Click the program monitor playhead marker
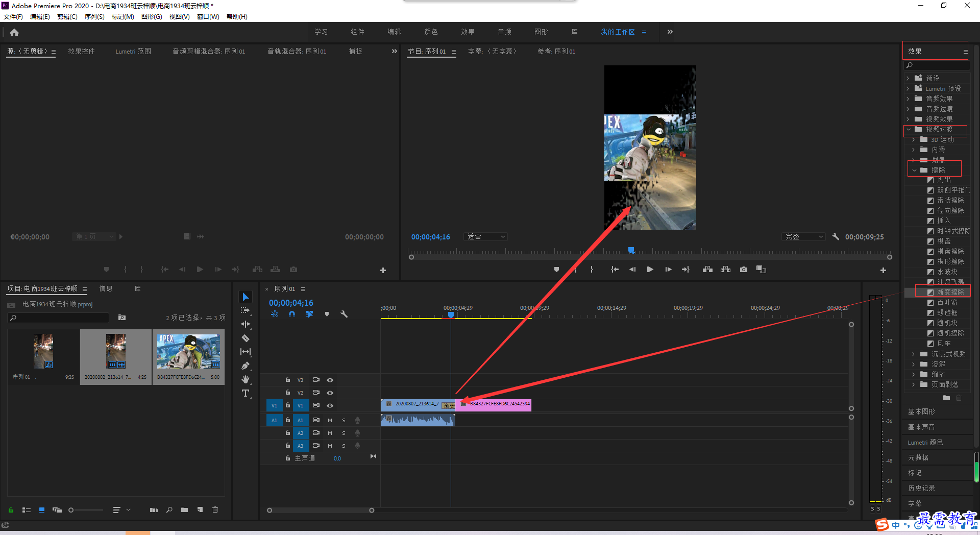 (631, 250)
